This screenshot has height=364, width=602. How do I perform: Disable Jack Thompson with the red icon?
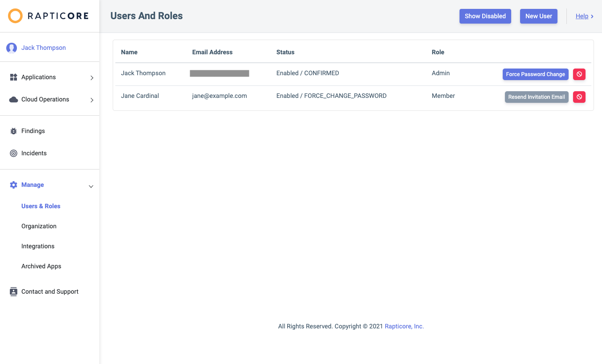(x=579, y=74)
